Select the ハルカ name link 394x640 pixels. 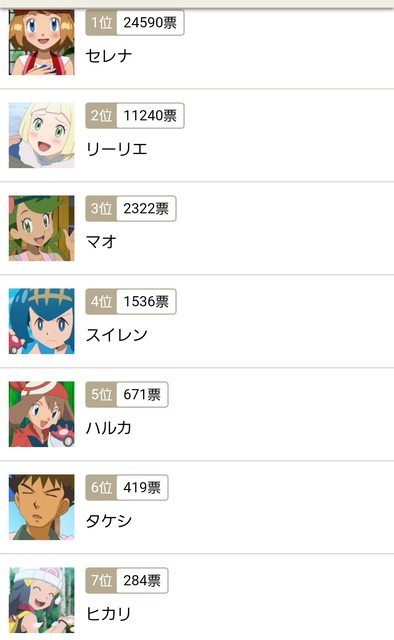109,428
